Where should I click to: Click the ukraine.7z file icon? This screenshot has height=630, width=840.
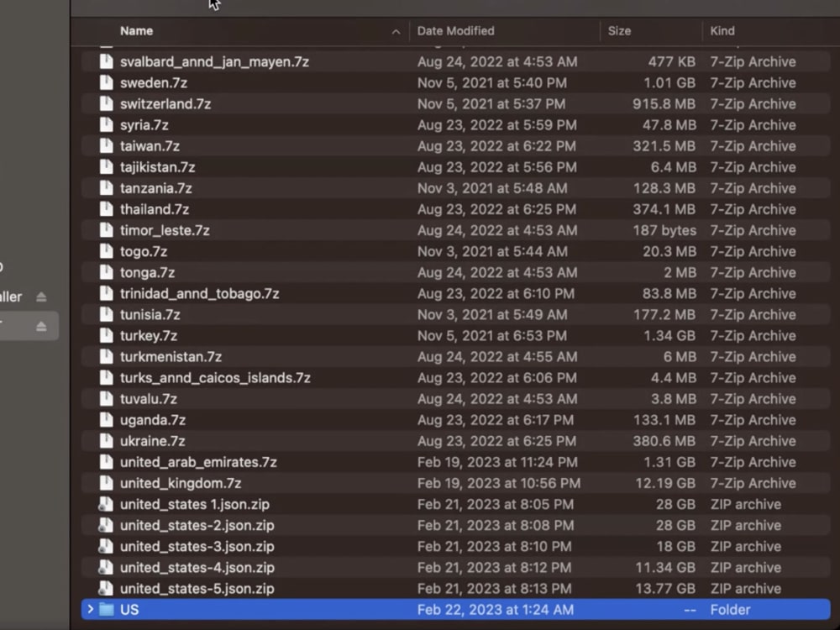(x=107, y=441)
